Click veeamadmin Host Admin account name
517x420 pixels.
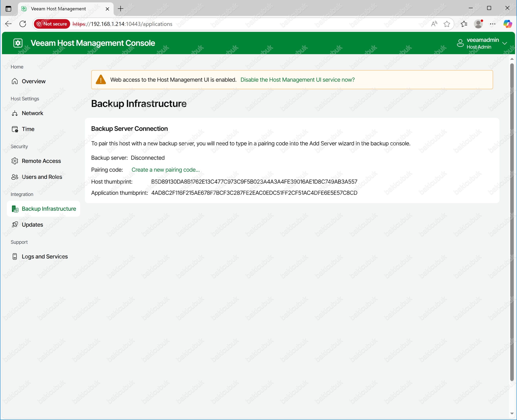pos(483,43)
